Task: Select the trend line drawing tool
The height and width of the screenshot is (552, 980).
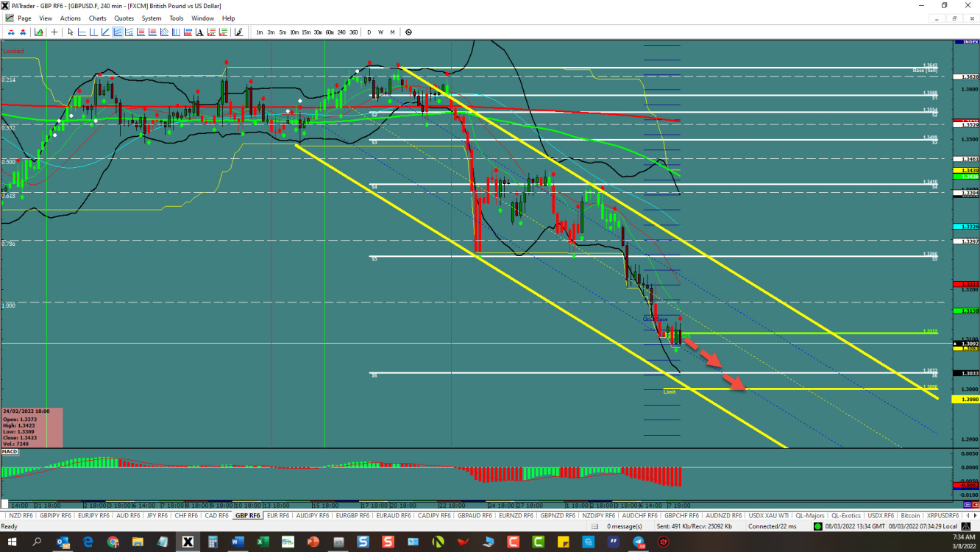Action: tap(105, 32)
